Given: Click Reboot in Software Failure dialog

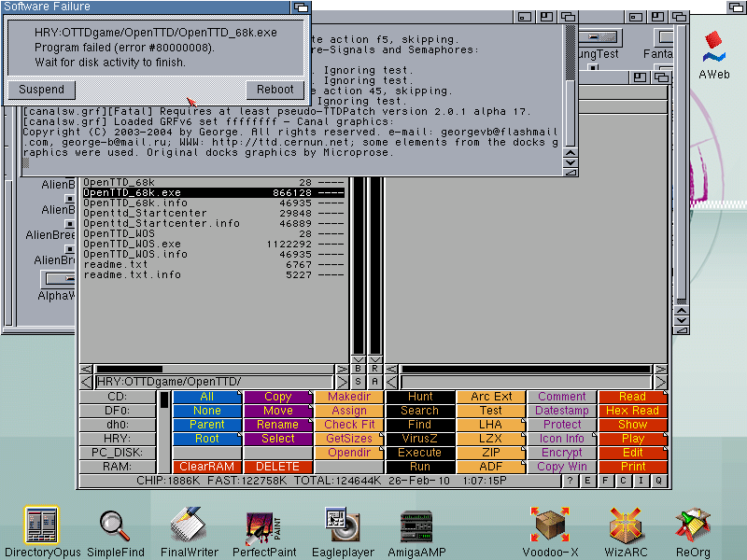Looking at the screenshot, I should (x=275, y=90).
